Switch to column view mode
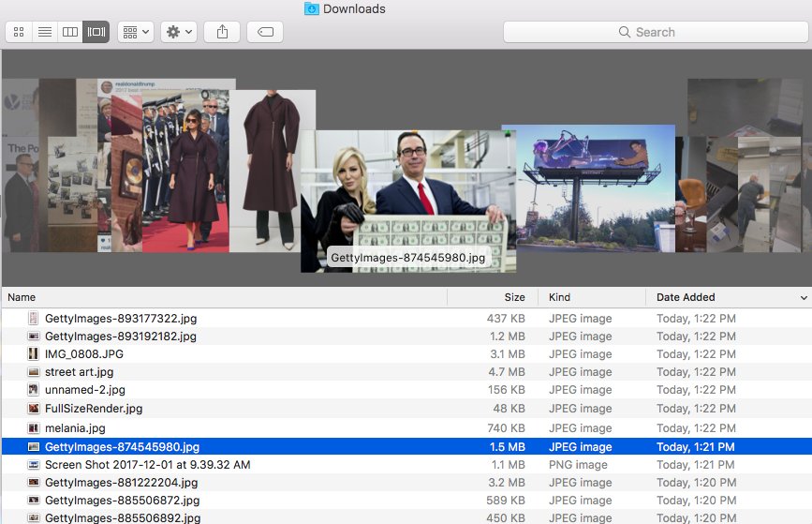This screenshot has width=812, height=524. click(x=70, y=32)
